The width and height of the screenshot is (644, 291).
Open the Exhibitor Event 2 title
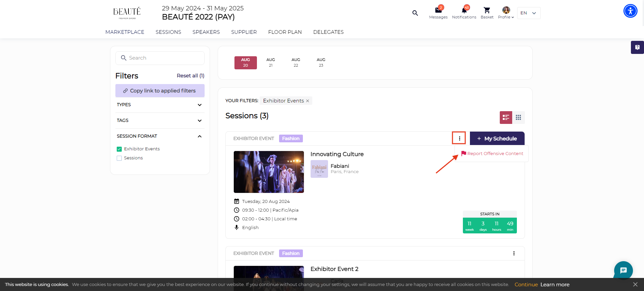click(x=334, y=269)
